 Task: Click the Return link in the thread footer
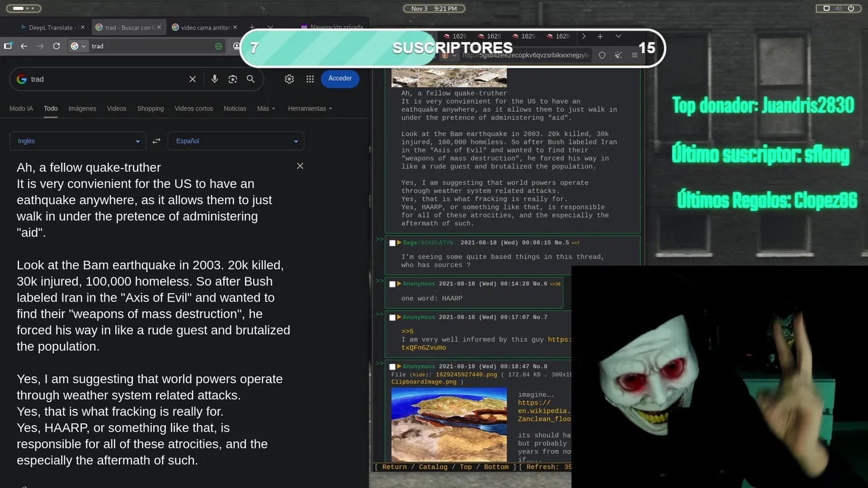[395, 467]
